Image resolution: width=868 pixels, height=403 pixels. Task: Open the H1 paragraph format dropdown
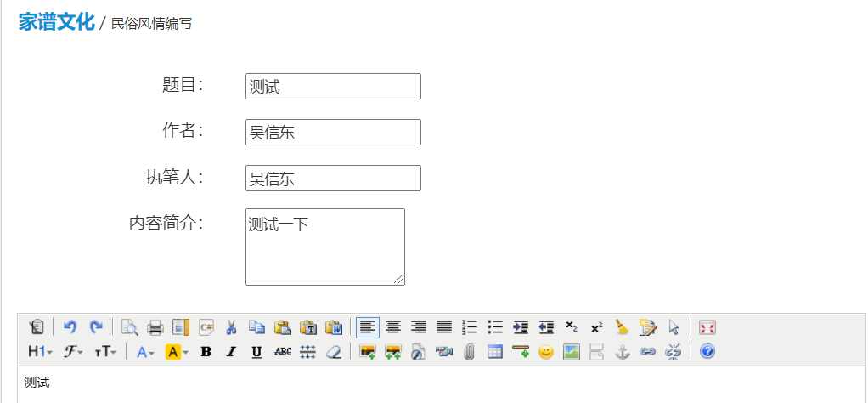tap(40, 351)
